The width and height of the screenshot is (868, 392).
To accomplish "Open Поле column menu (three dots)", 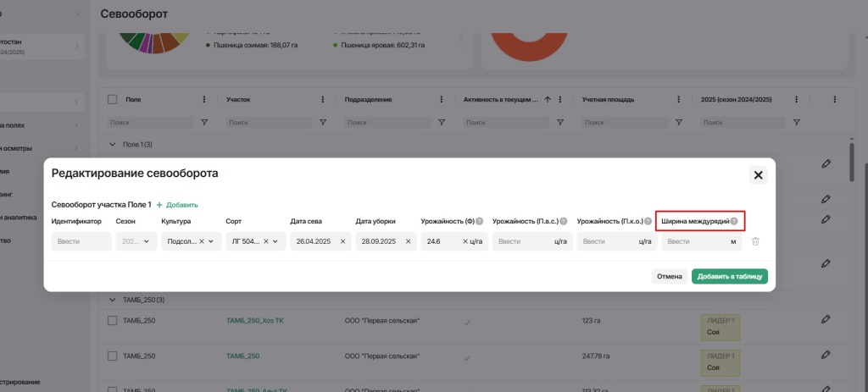I will (204, 100).
